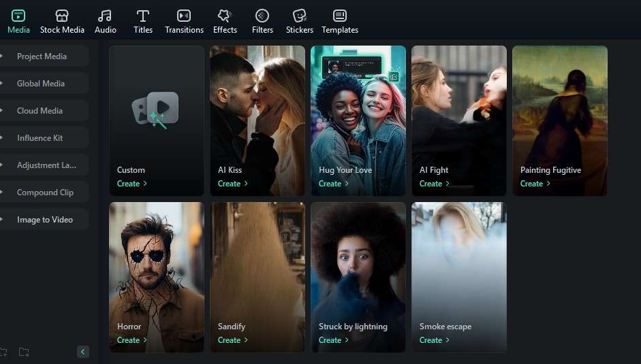
Task: Switch to the Audio tab label
Action: pos(106,30)
